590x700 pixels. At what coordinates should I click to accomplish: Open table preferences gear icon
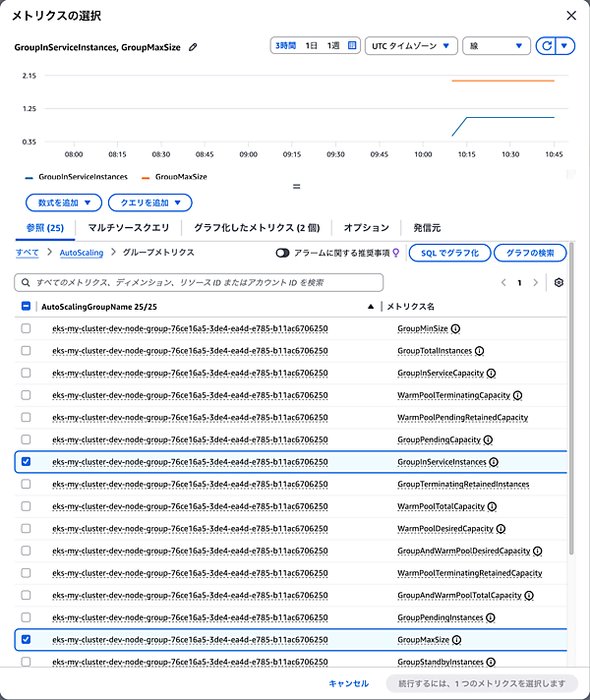559,282
